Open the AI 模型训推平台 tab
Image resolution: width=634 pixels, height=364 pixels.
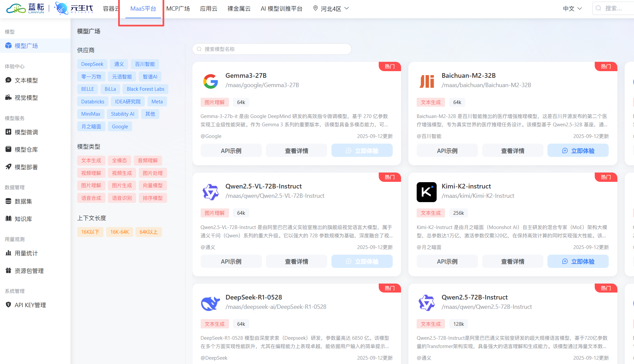coord(282,9)
